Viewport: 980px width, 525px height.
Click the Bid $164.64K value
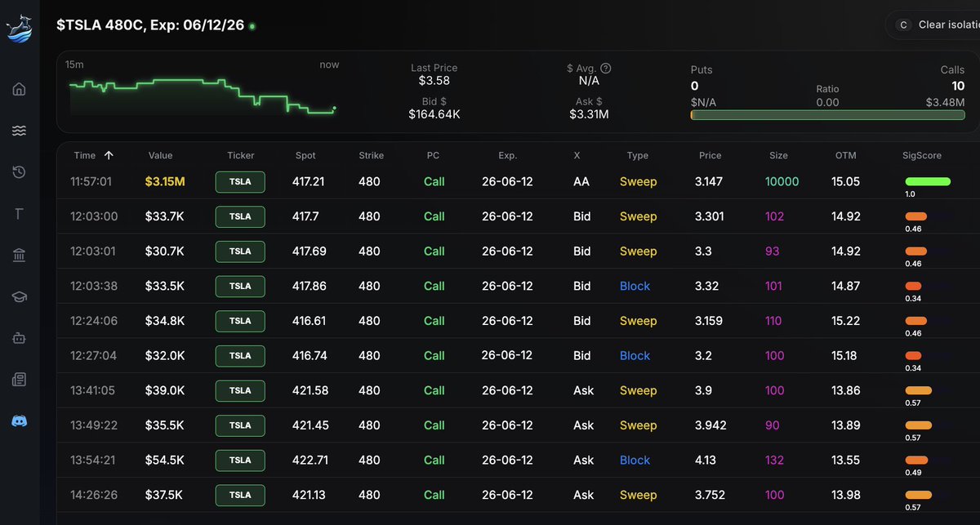pyautogui.click(x=434, y=114)
